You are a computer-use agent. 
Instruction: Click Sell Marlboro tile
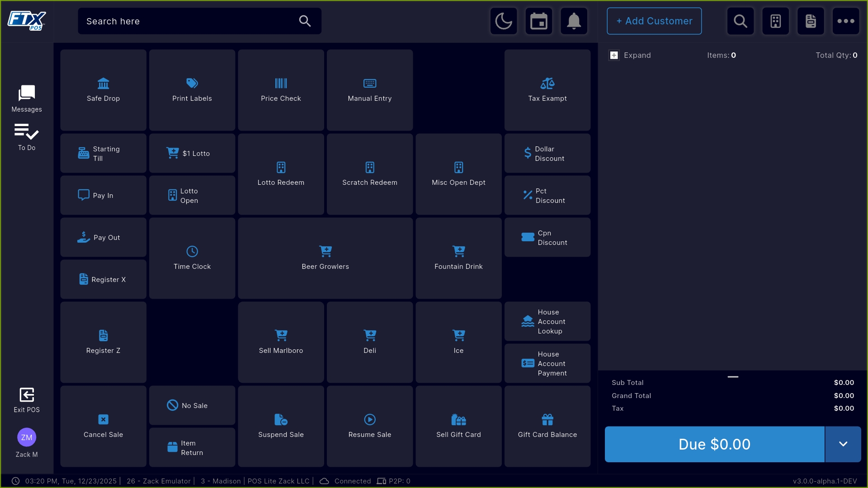coord(281,342)
